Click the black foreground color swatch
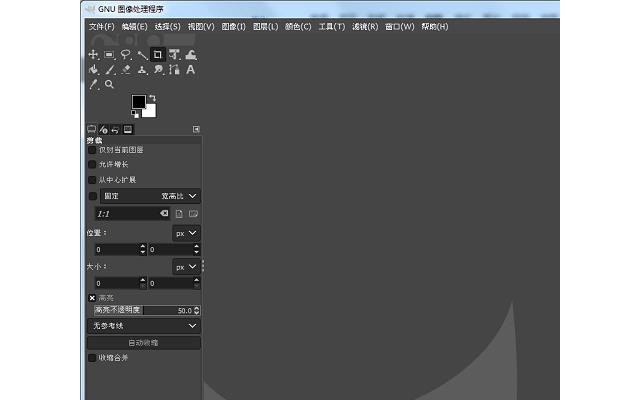640x400 pixels. 138,102
